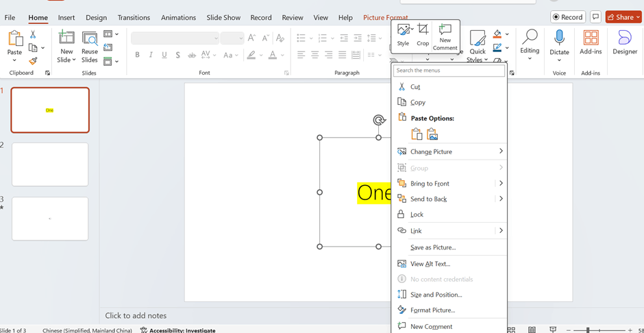Open Quick Styles gallery

[478, 47]
